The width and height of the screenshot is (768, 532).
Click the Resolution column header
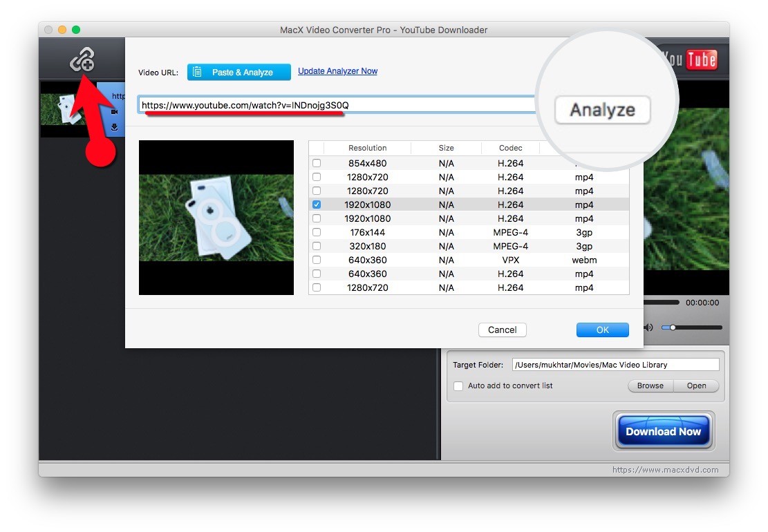[367, 148]
